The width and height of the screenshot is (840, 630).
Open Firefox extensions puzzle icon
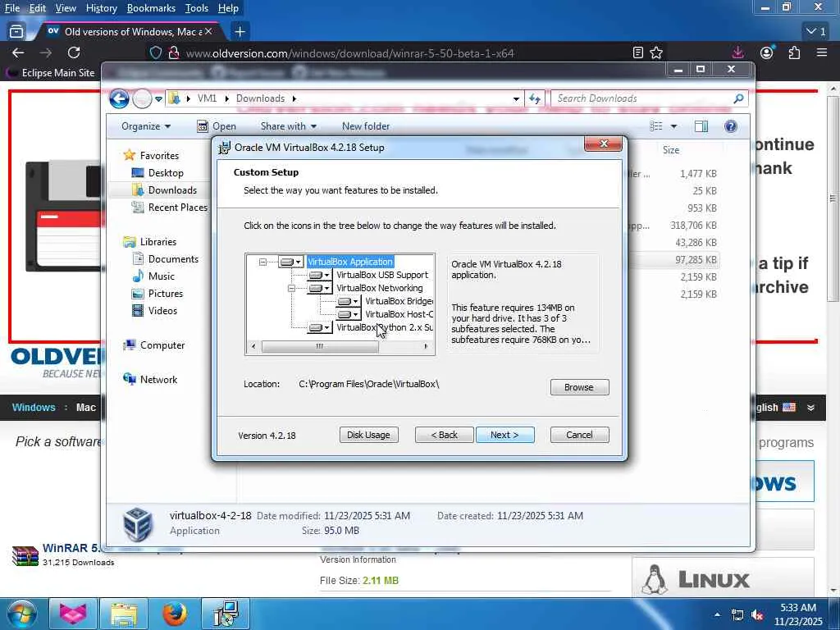tap(794, 52)
